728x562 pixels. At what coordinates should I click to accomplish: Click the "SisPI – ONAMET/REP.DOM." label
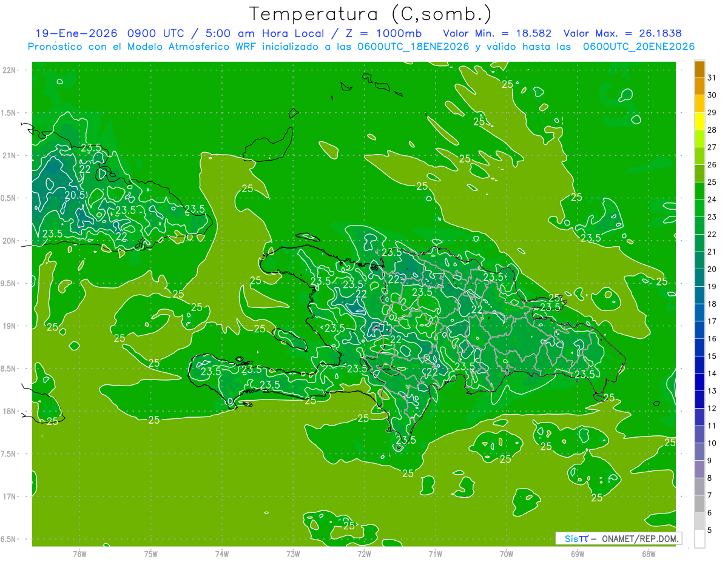point(619,538)
